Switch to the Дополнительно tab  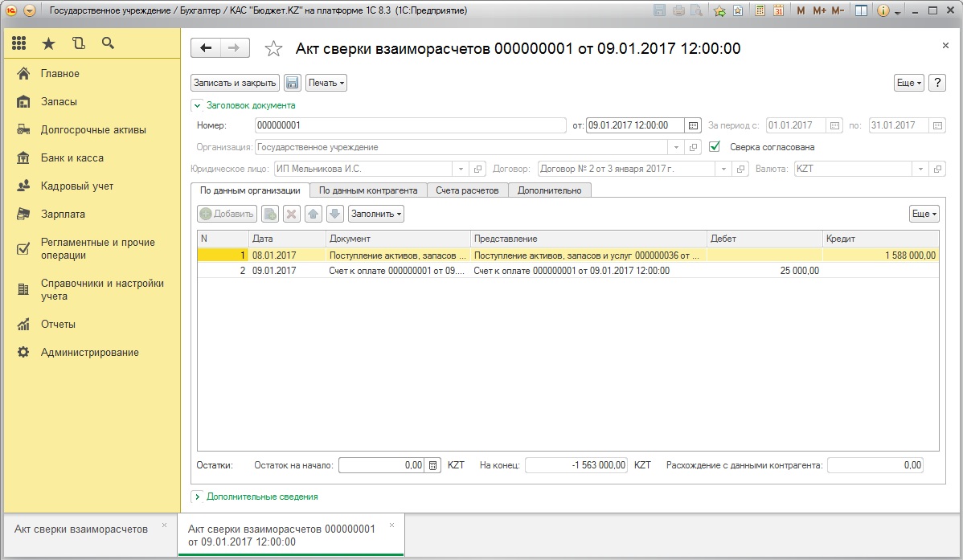(549, 190)
